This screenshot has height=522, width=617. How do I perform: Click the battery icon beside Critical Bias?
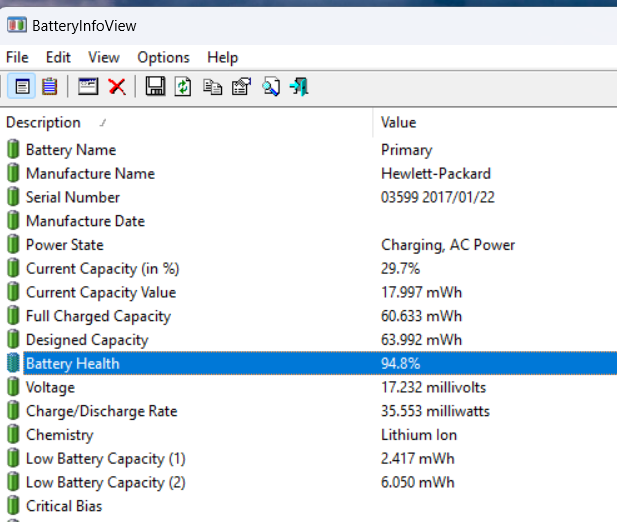coord(13,505)
